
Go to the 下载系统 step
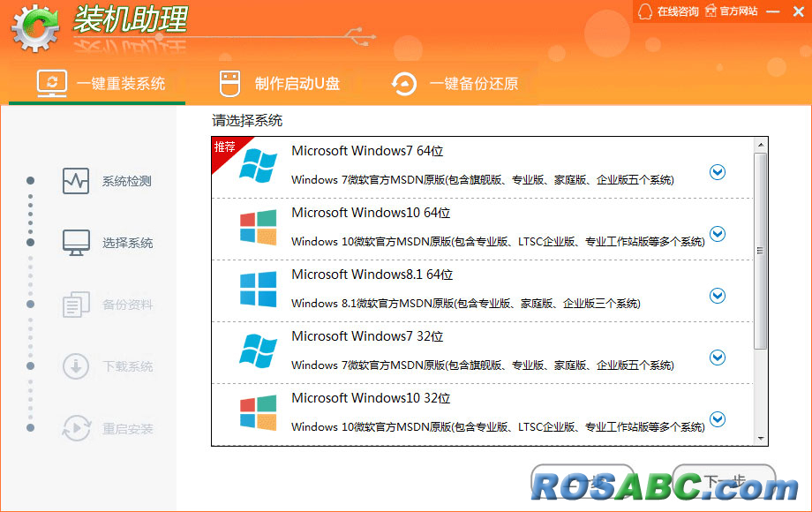point(127,366)
